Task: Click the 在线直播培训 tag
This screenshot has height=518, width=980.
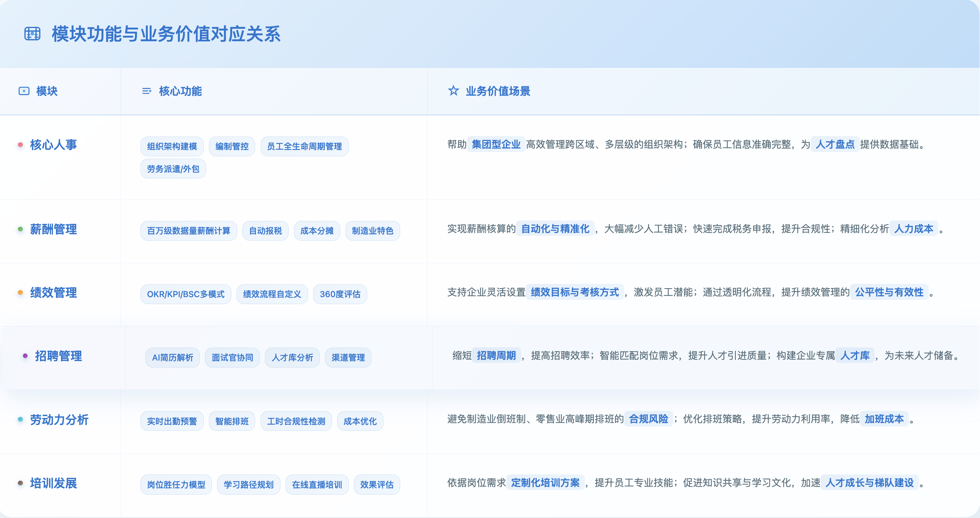Action: tap(317, 485)
